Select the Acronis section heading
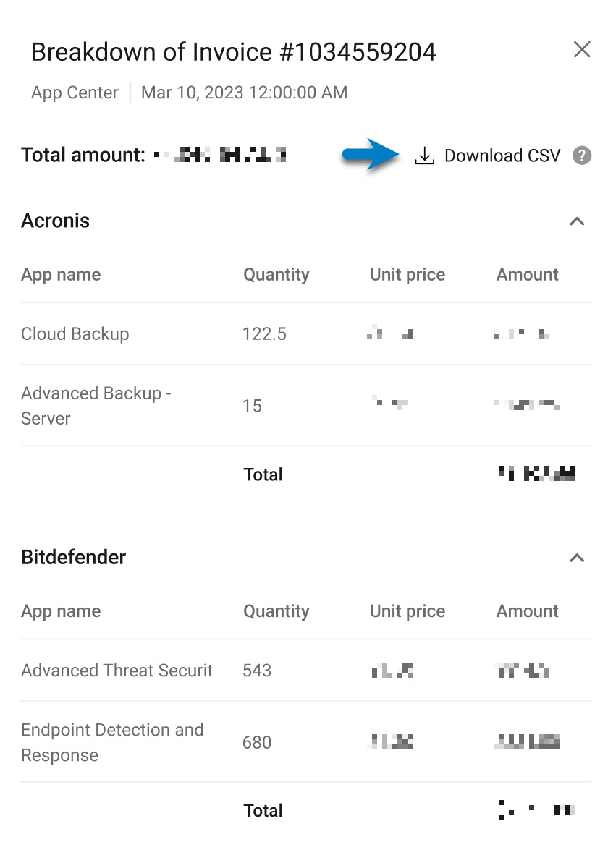The width and height of the screenshot is (608, 868). (56, 221)
